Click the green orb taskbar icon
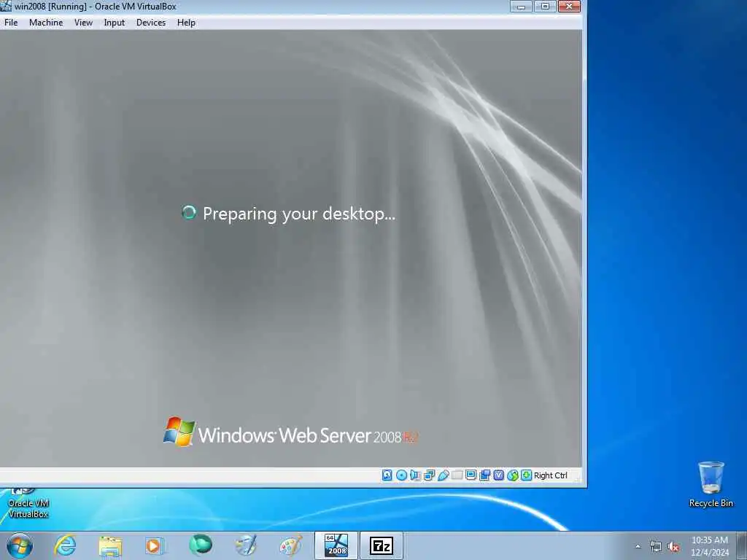 tap(200, 545)
